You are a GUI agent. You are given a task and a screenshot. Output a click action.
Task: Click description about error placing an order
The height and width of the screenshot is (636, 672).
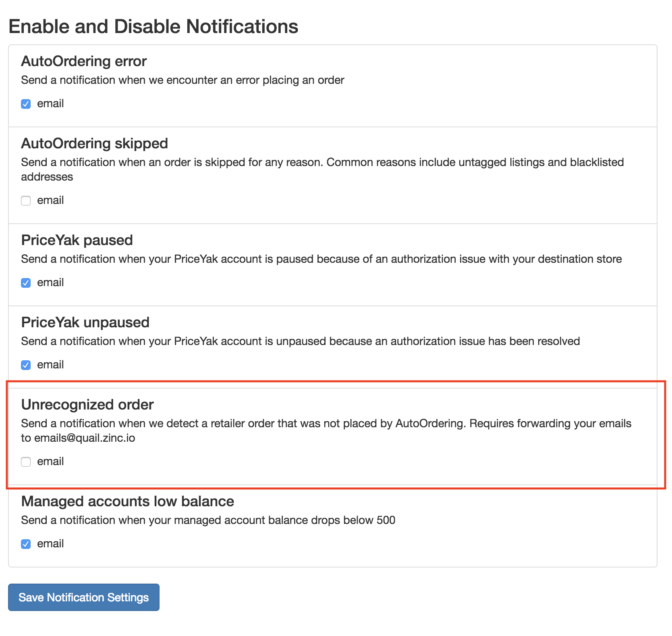[x=183, y=80]
